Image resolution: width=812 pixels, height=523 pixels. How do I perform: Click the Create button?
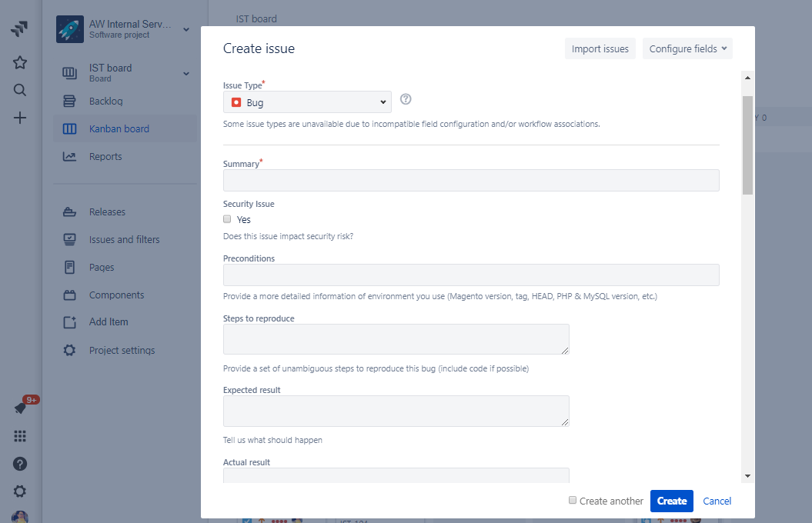(x=671, y=501)
